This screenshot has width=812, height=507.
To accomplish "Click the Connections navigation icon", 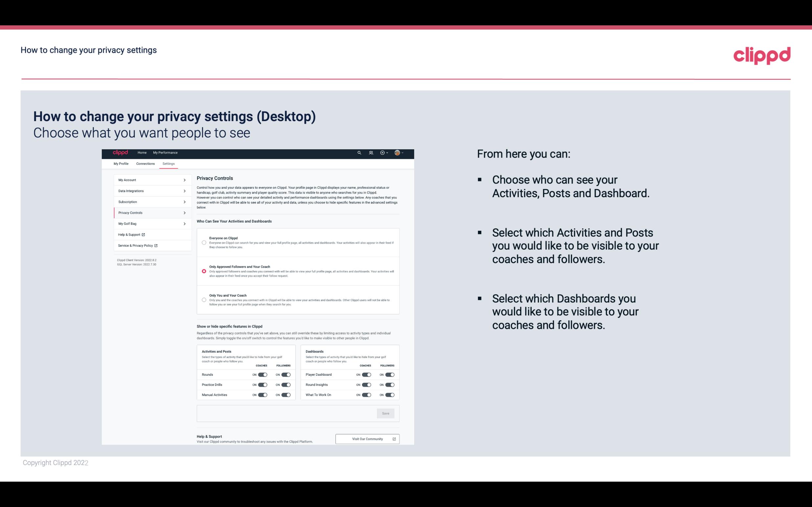I will (x=145, y=163).
